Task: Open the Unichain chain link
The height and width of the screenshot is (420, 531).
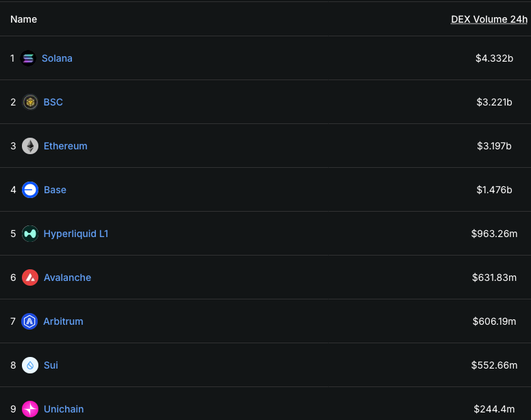Action: [64, 409]
